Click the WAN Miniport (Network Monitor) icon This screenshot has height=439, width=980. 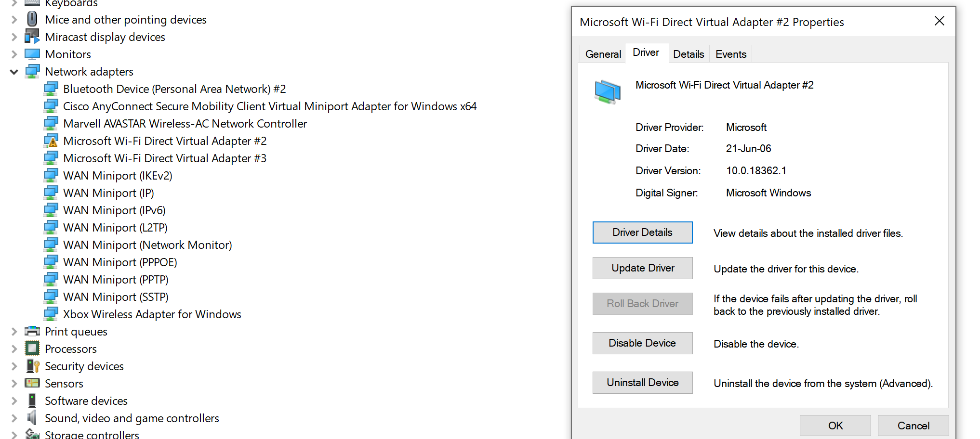point(51,245)
